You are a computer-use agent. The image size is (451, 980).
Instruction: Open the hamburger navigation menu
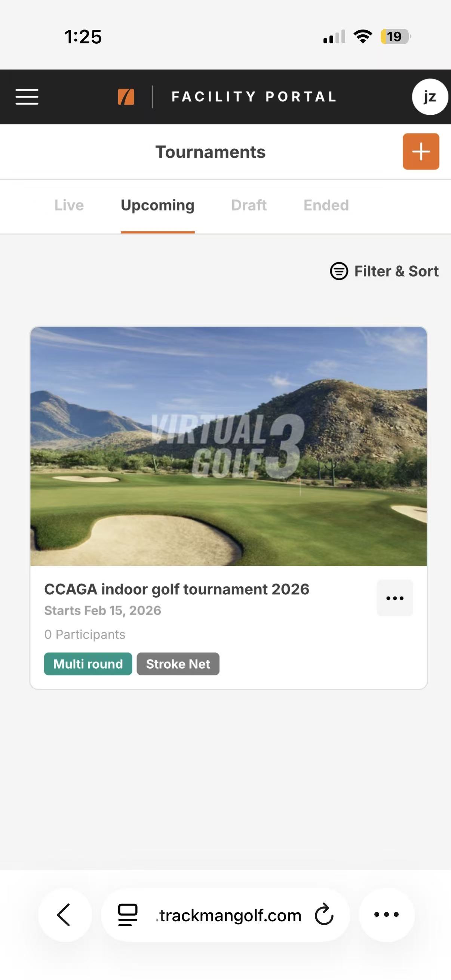coord(27,97)
